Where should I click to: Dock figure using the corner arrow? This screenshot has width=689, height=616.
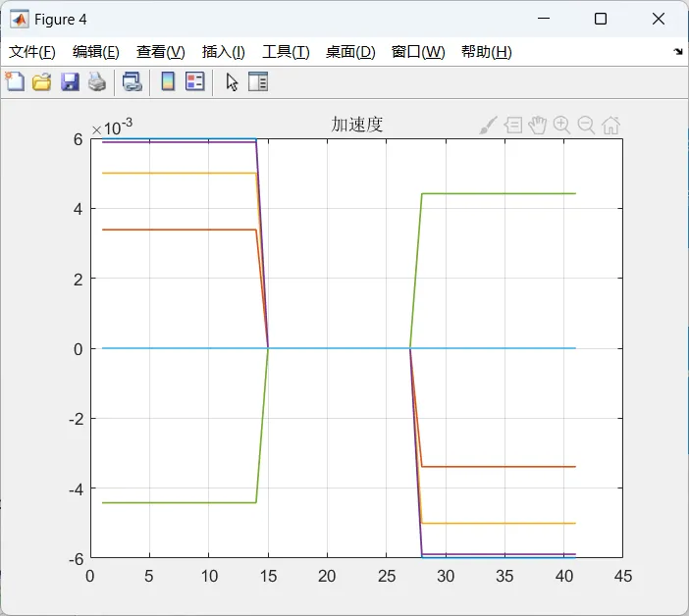coord(677,52)
